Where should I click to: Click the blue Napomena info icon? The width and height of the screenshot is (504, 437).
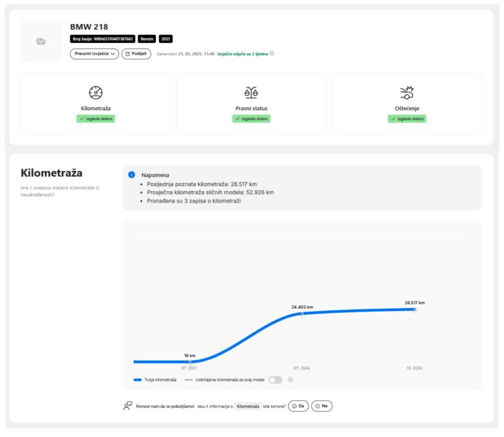pos(131,175)
